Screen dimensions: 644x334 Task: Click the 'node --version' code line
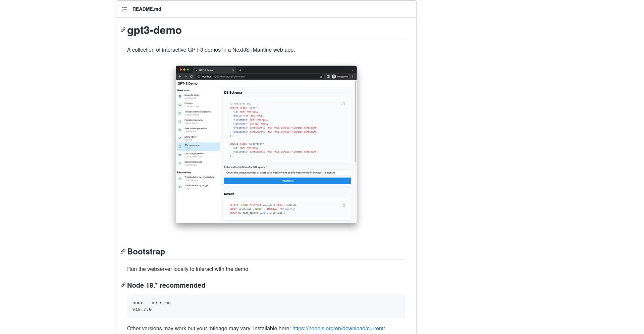click(152, 303)
